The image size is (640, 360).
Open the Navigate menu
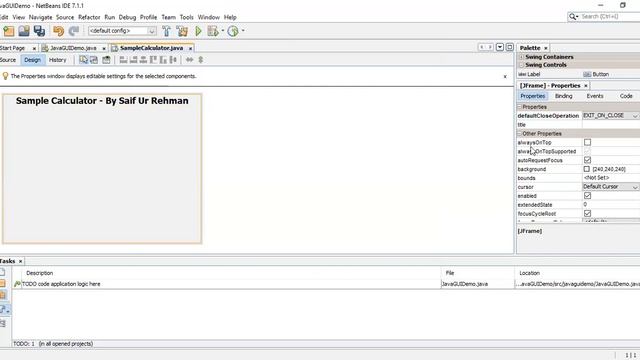[x=40, y=17]
